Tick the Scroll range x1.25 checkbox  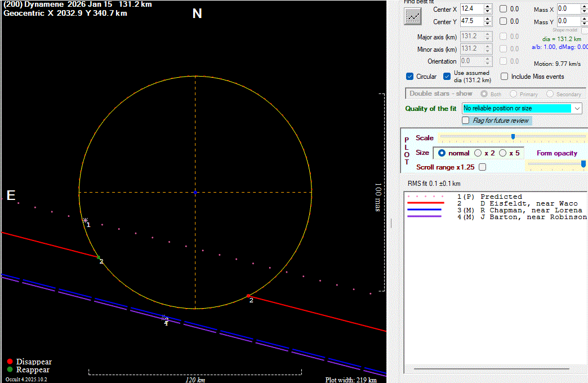click(x=482, y=167)
